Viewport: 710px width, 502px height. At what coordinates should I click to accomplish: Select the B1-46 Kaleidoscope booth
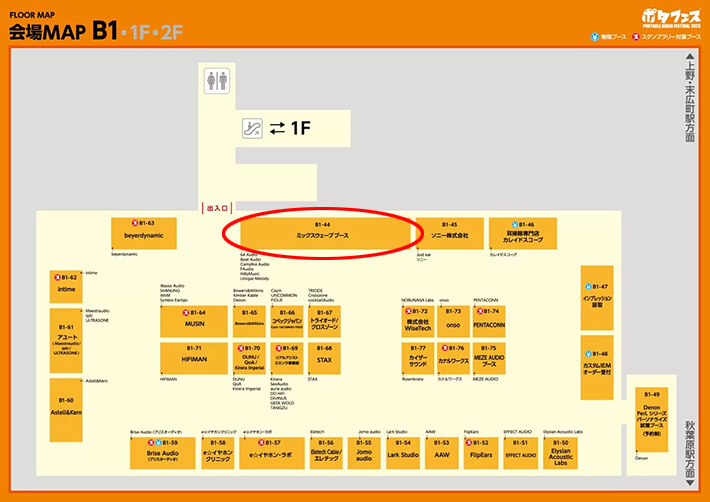coord(523,233)
